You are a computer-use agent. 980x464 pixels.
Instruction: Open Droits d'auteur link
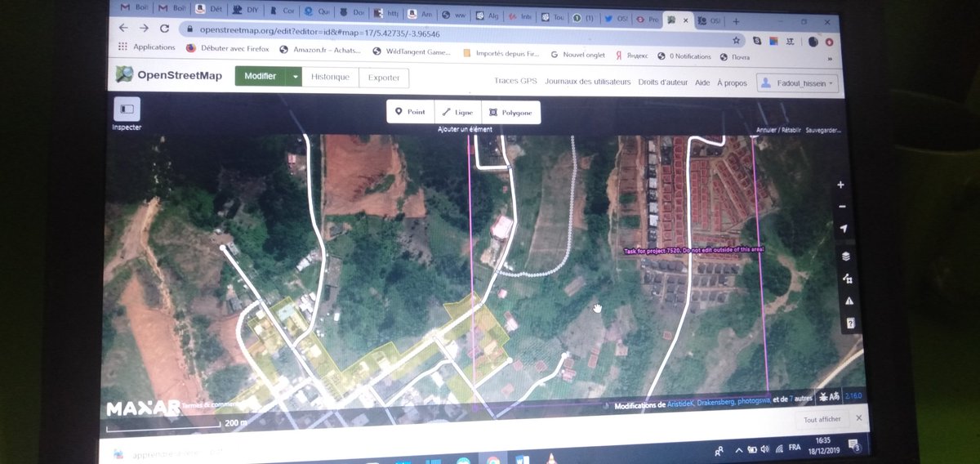coord(662,83)
